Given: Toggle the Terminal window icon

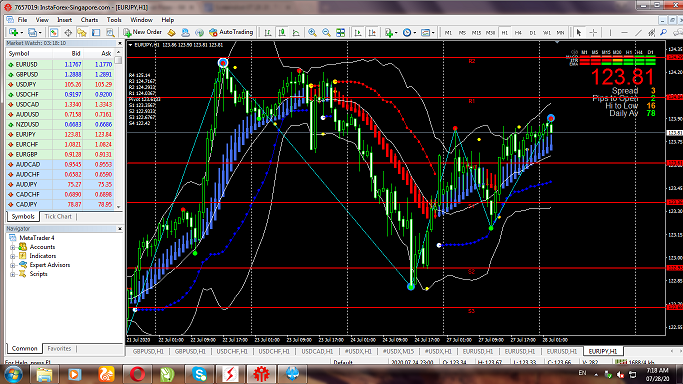Looking at the screenshot, I should tap(96, 33).
